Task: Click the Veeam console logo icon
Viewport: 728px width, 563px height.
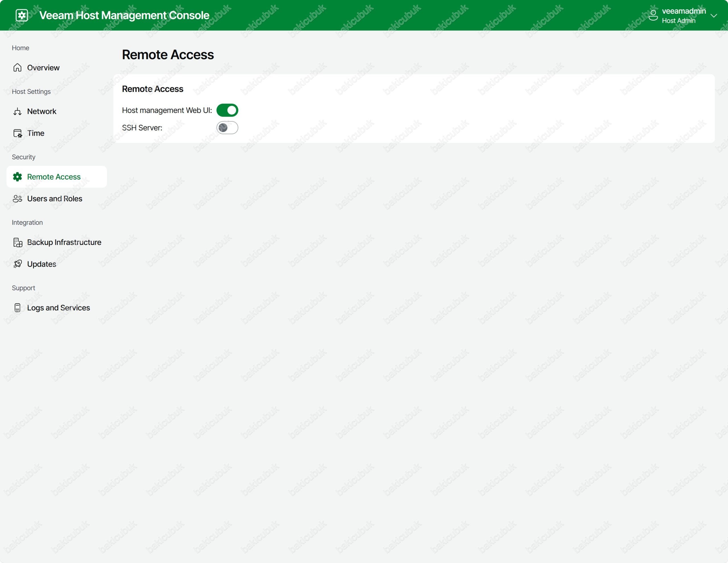Action: 22,15
